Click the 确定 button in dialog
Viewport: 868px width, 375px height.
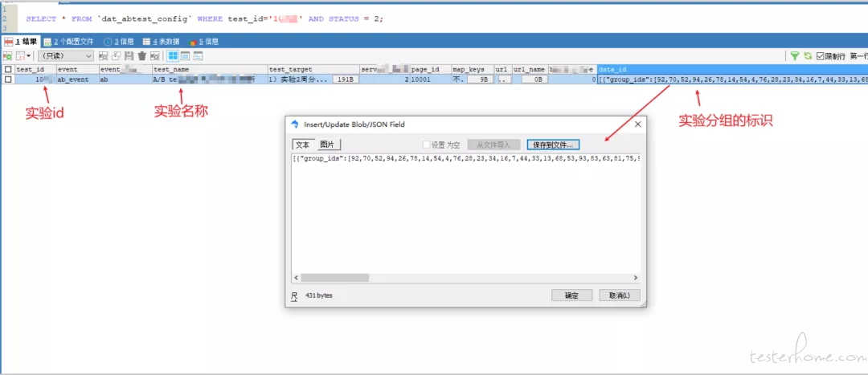pos(572,296)
